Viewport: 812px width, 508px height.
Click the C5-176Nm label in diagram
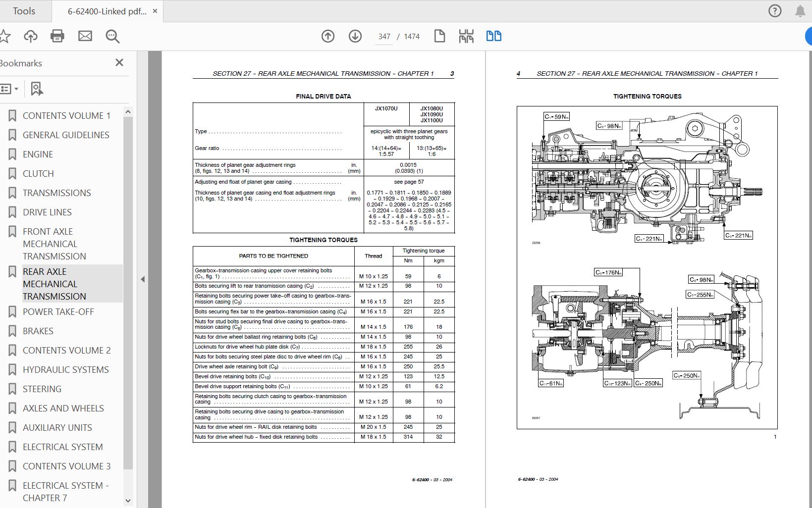608,272
